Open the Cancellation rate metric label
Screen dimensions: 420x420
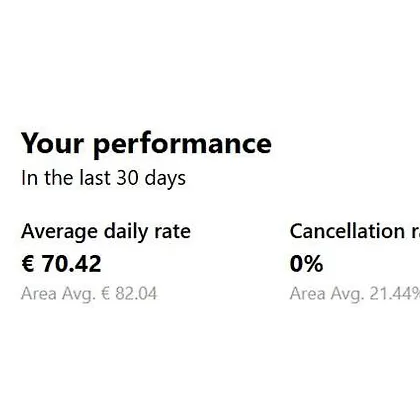point(355,231)
